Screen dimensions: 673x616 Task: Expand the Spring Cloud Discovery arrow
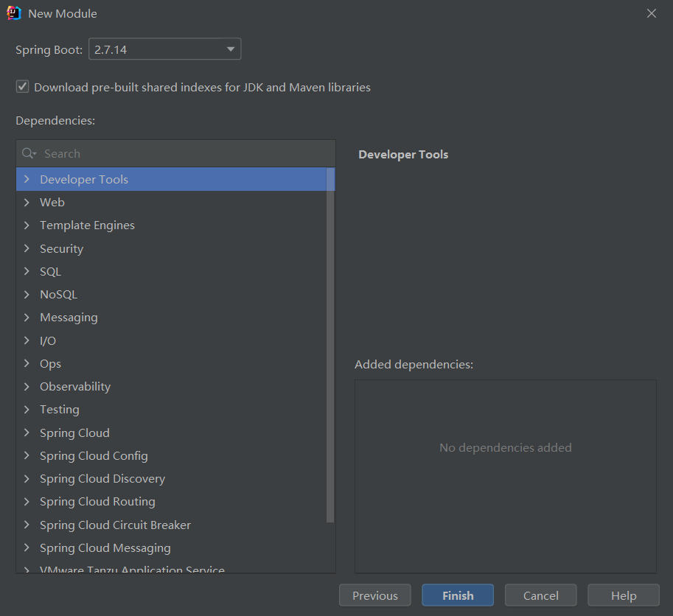click(27, 479)
